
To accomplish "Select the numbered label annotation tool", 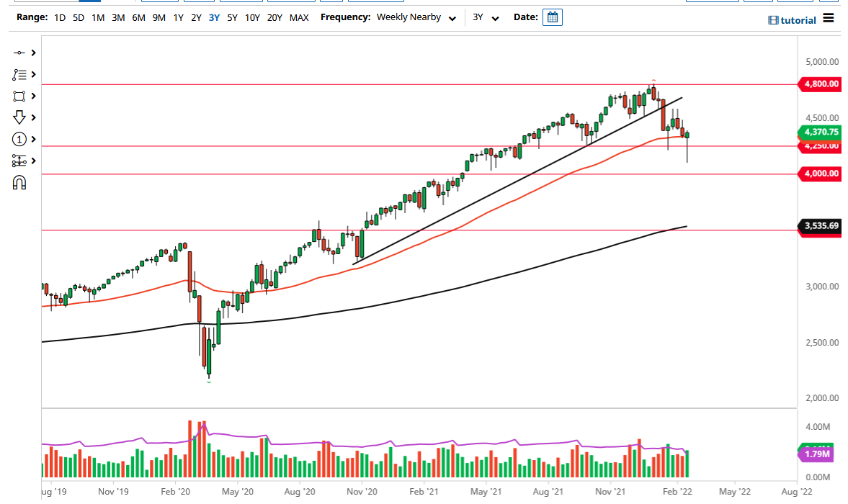I will click(x=19, y=139).
